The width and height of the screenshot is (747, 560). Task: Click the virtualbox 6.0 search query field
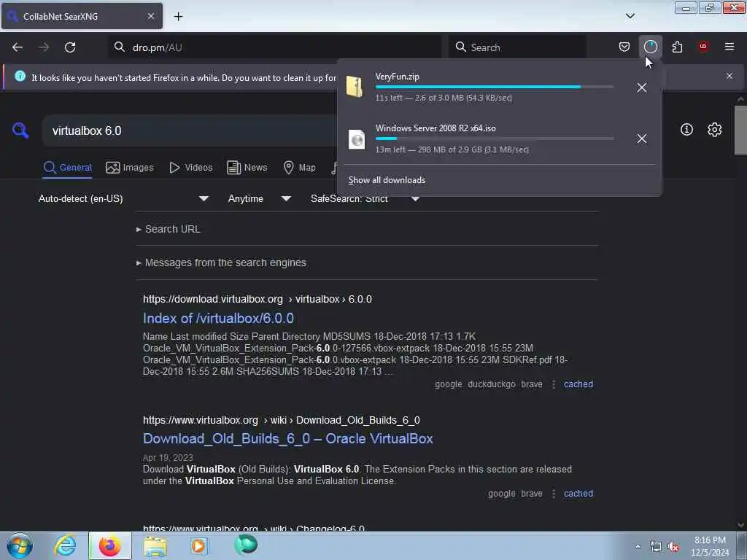point(190,131)
